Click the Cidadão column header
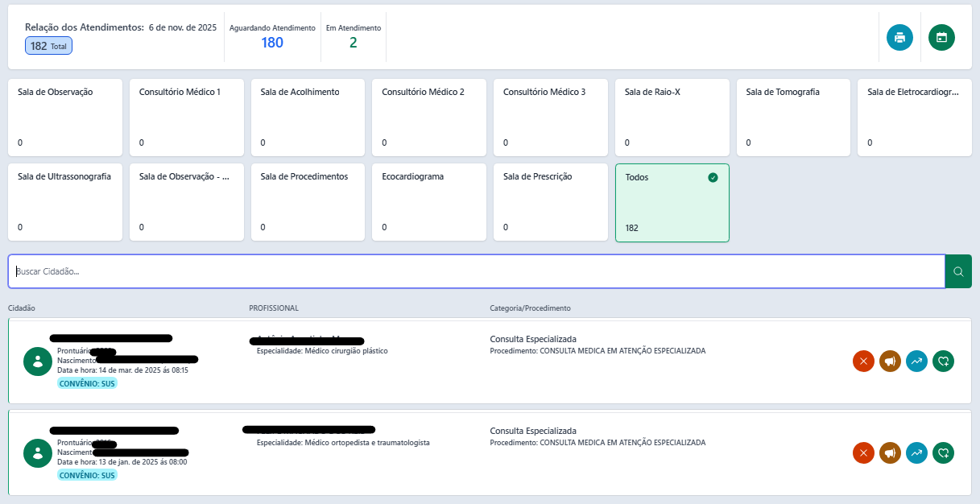This screenshot has width=980, height=504. 22,308
